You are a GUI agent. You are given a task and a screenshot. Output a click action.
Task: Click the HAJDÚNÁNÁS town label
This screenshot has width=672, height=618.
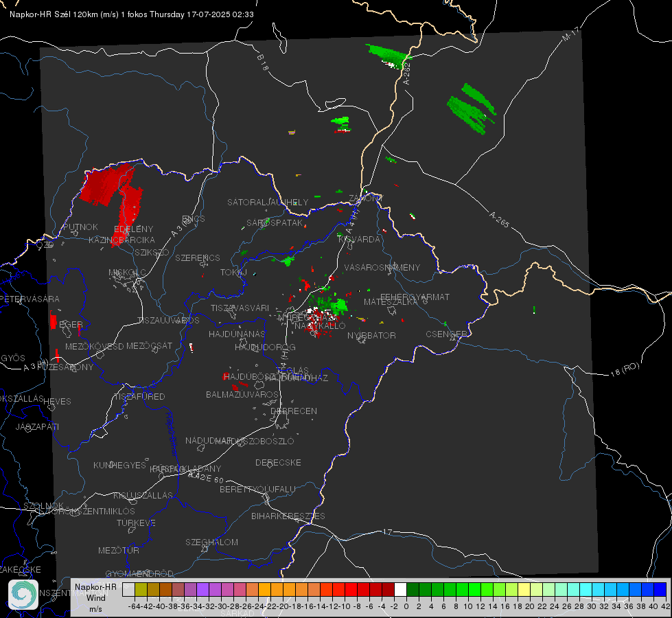(237, 334)
